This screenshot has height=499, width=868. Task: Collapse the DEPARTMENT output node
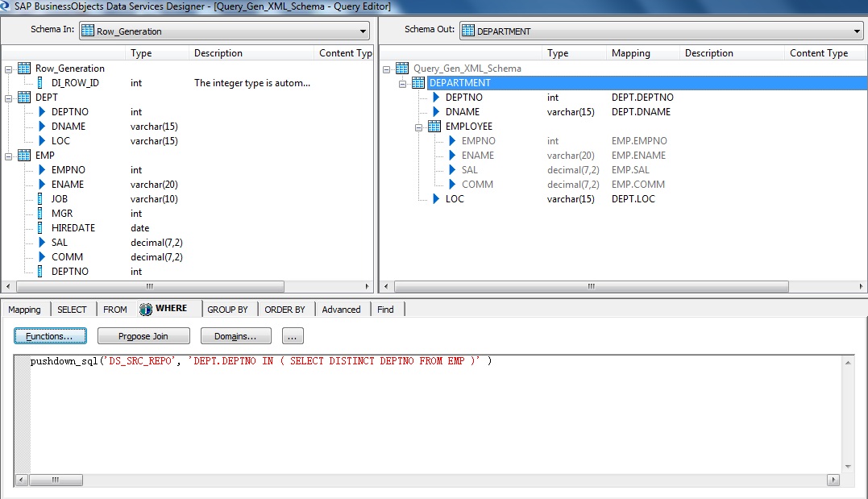point(402,84)
